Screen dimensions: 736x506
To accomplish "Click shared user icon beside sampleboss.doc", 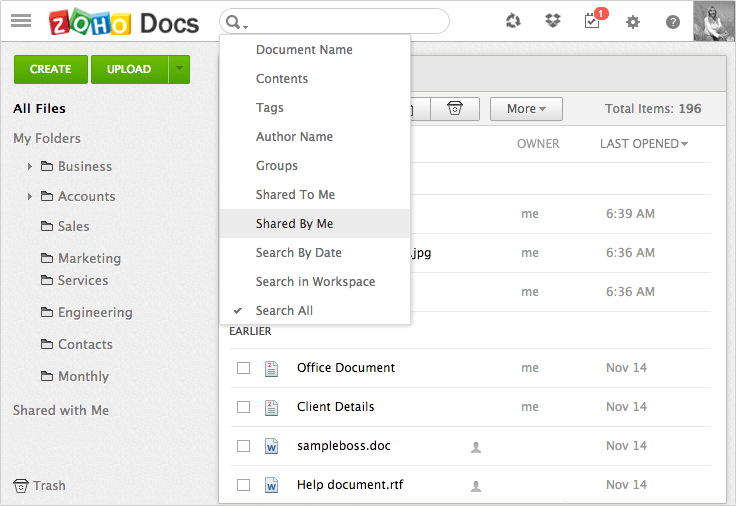I will coord(476,447).
